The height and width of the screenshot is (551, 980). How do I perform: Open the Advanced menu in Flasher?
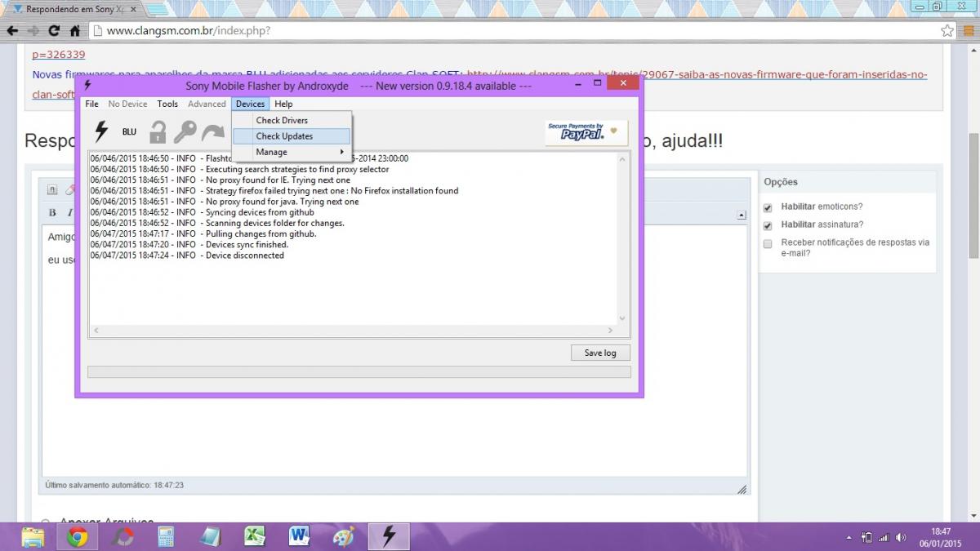tap(207, 104)
